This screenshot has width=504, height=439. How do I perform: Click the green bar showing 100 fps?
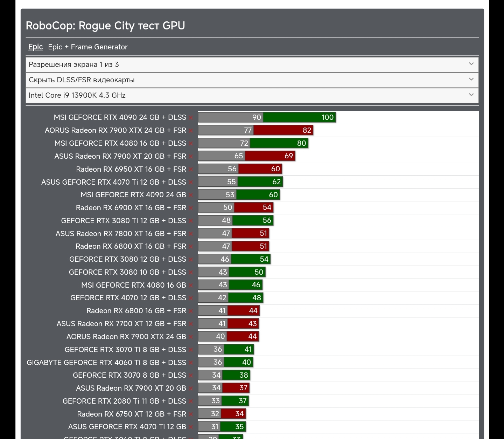[x=300, y=117]
